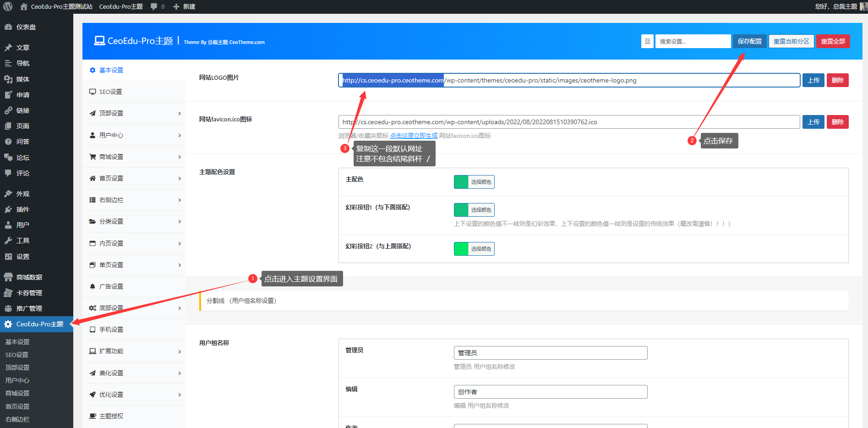Image resolution: width=868 pixels, height=428 pixels.
Task: Click the 重置当前分区 button
Action: (x=792, y=41)
